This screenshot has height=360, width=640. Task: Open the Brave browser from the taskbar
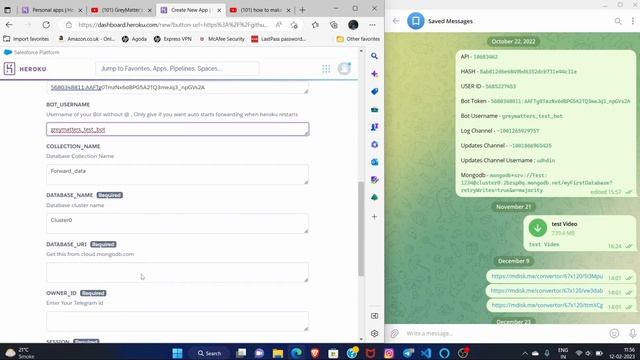[x=315, y=353]
